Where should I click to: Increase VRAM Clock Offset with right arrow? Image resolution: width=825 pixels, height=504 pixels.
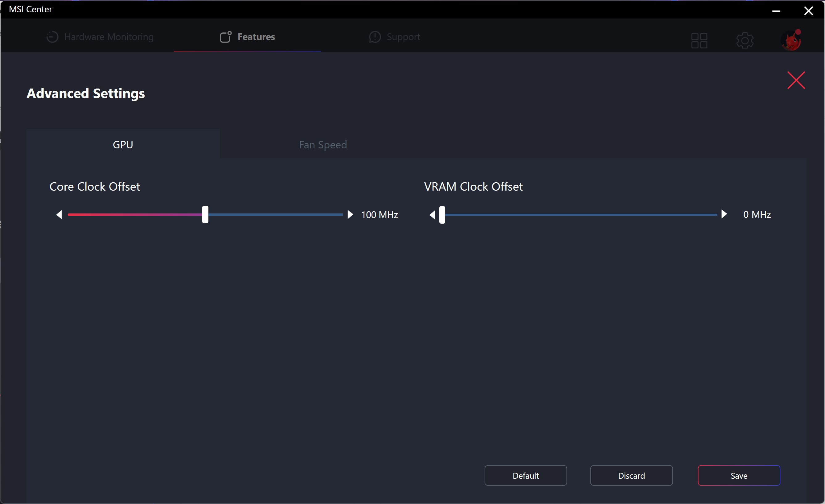point(724,214)
